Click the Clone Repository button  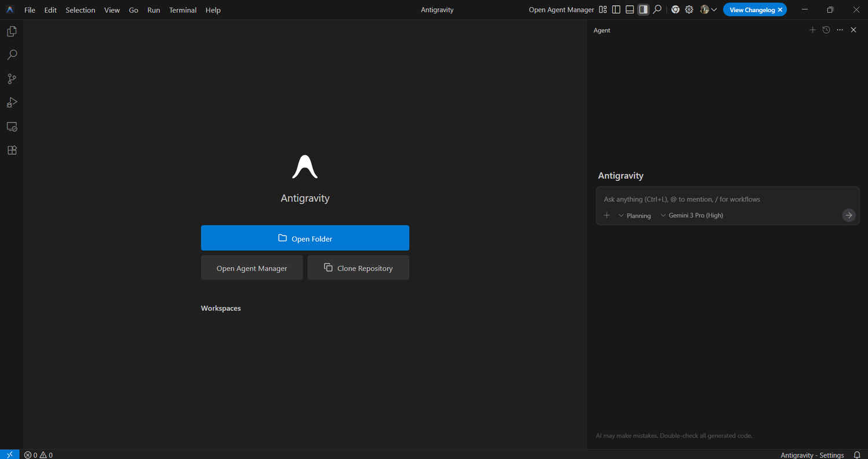(358, 268)
